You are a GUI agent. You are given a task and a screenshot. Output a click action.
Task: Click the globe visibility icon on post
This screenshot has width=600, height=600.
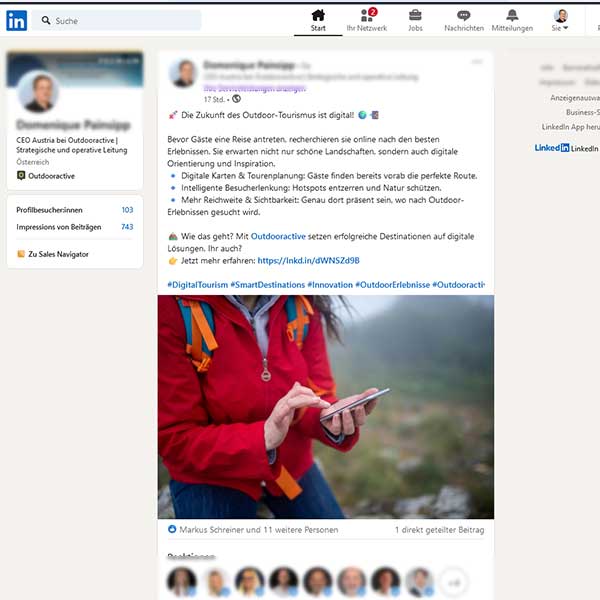236,99
